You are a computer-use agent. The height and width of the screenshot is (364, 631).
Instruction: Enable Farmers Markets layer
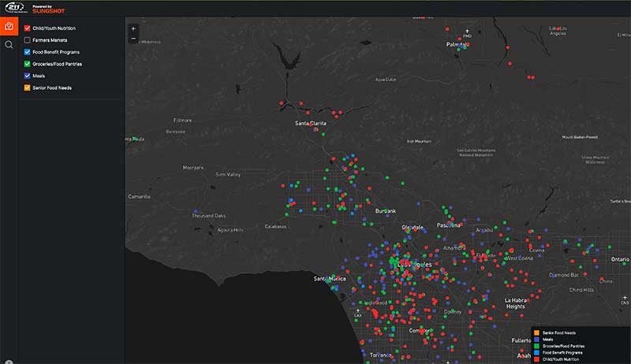click(x=27, y=40)
